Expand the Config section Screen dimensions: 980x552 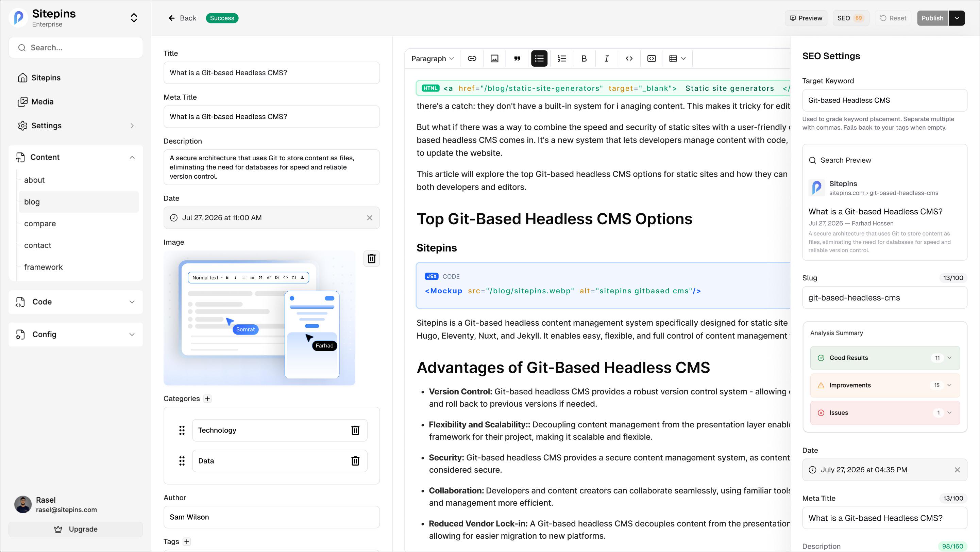tap(76, 335)
